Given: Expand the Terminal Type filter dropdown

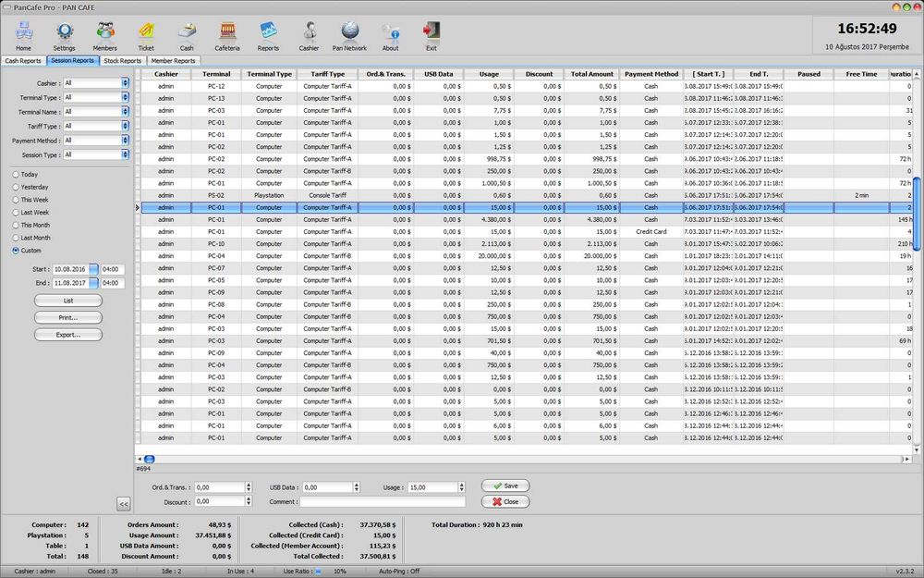Looking at the screenshot, I should (125, 97).
